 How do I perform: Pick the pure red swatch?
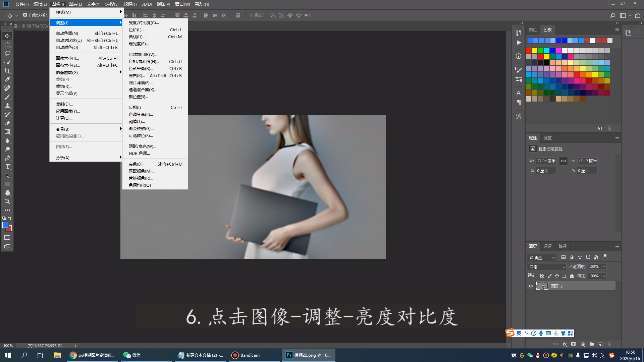click(x=529, y=51)
